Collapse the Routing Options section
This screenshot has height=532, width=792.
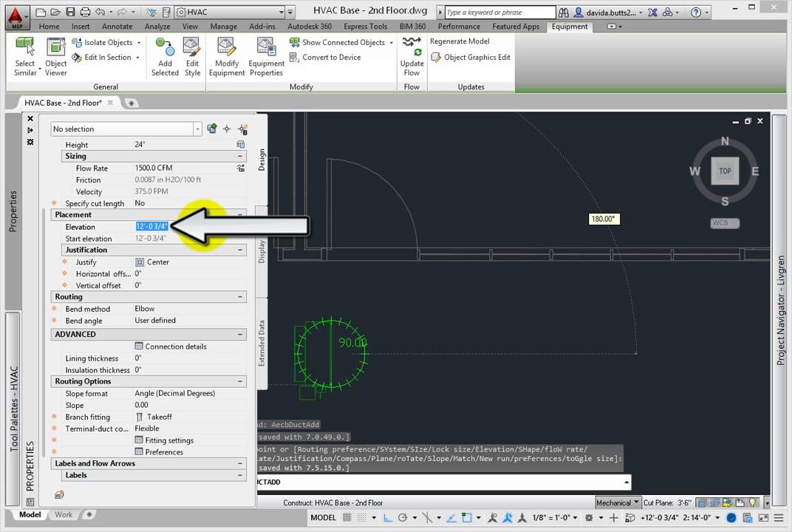click(240, 381)
